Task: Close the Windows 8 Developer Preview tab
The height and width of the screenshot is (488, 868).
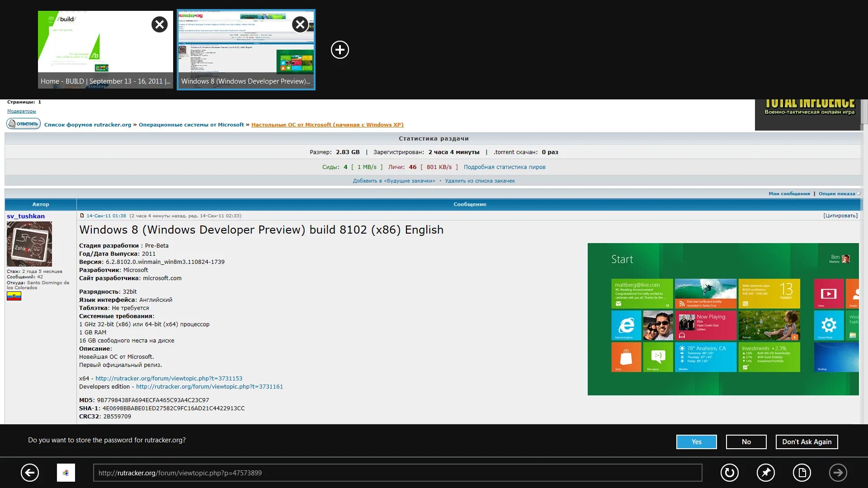Action: click(300, 24)
